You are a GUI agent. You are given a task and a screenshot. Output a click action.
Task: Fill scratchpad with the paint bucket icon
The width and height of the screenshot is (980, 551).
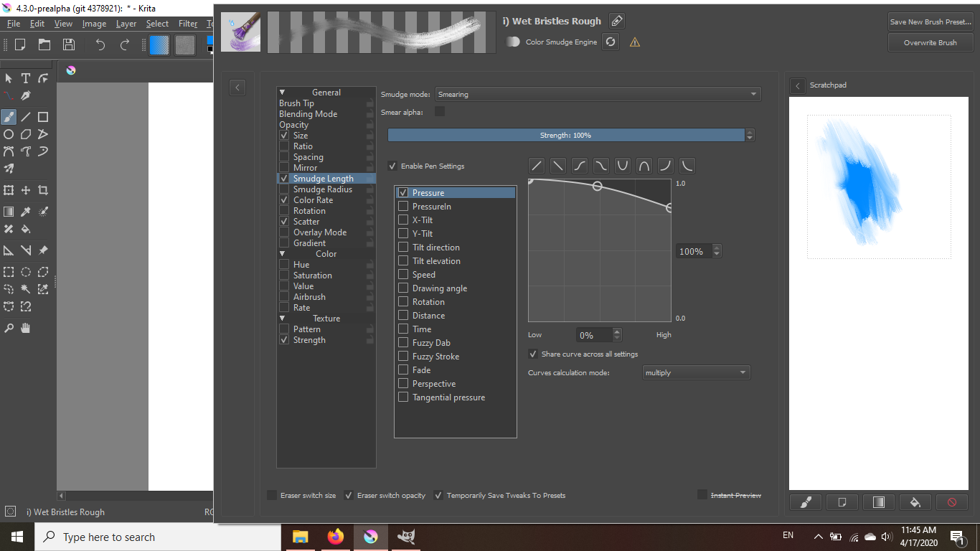tap(915, 502)
